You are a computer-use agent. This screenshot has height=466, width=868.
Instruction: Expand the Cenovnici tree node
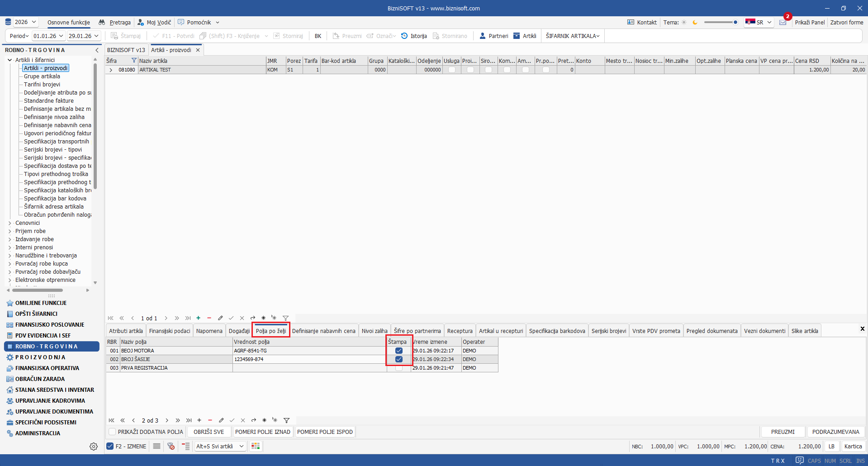click(10, 223)
